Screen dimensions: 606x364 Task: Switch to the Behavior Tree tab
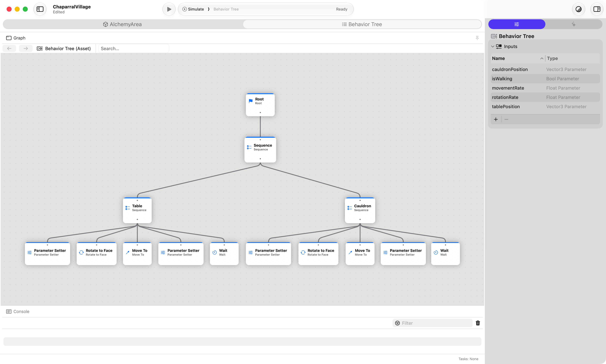tap(362, 24)
